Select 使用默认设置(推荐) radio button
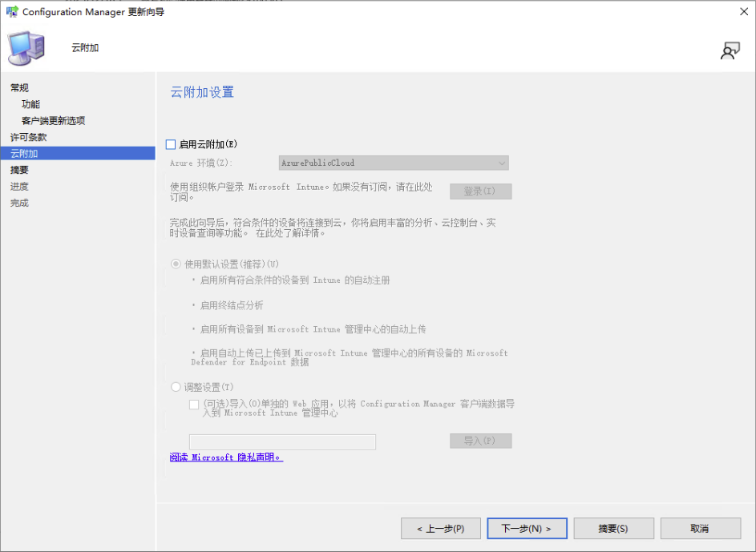 point(176,264)
